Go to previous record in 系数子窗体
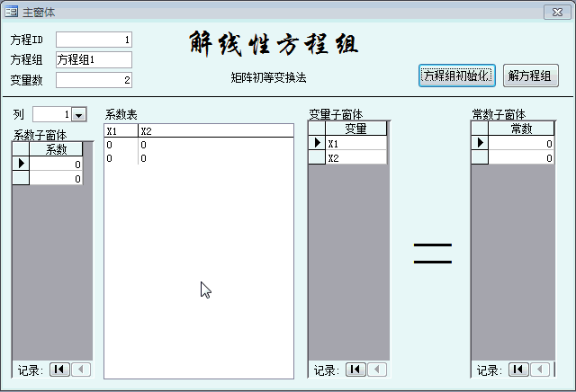Screen dimensions: 576x392 click(80, 370)
